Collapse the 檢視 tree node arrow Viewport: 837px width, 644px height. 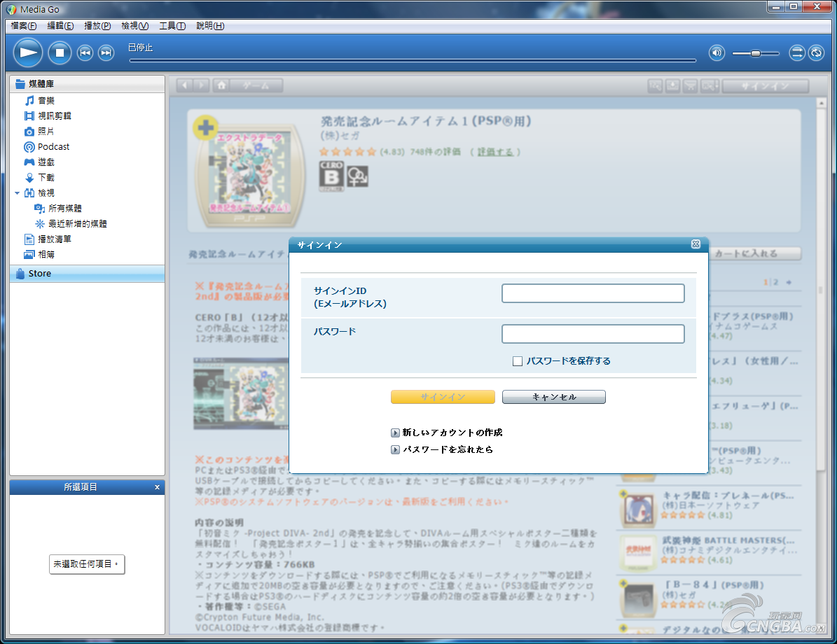coord(17,193)
